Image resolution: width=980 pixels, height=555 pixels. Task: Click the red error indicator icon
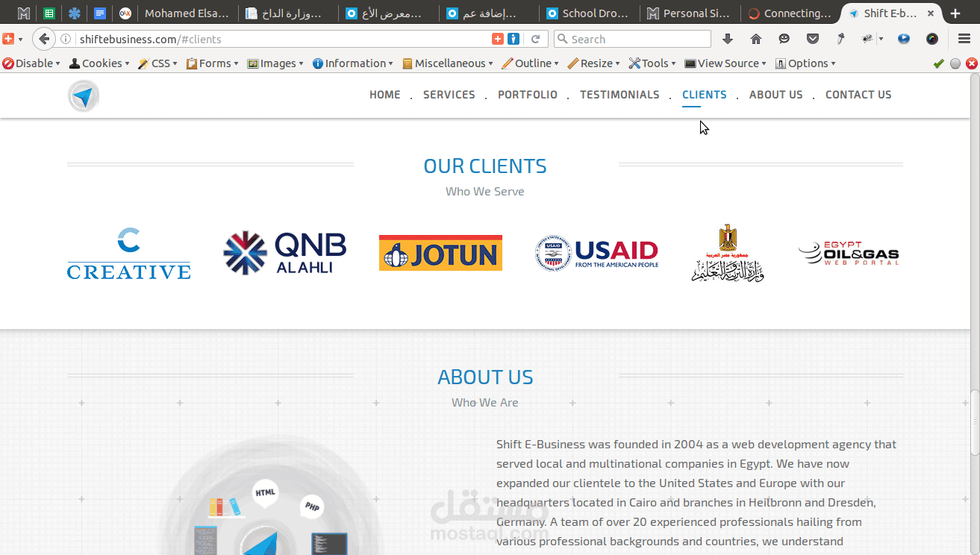coord(971,63)
